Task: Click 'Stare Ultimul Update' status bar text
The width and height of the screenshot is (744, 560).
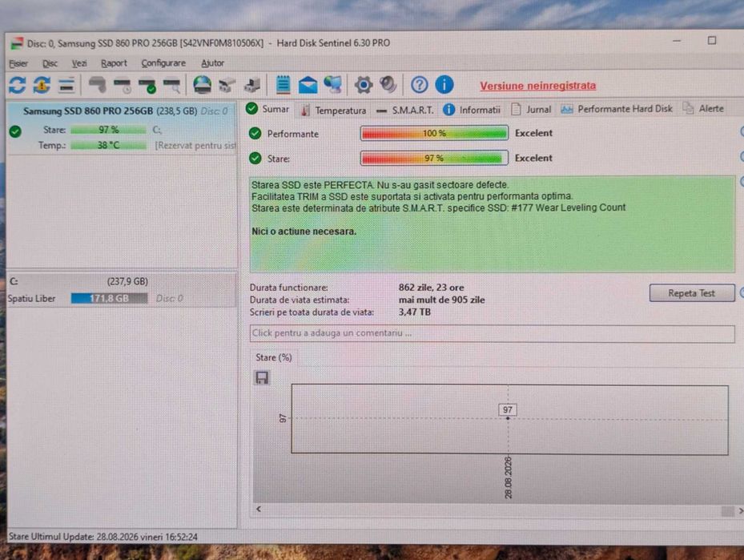Action: point(103,537)
